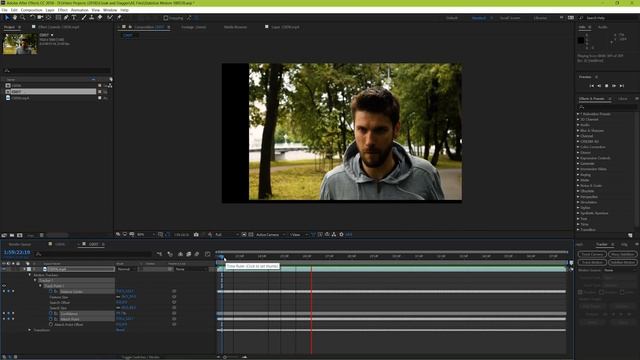Open the Effect menu
Image resolution: width=640 pixels, height=360 pixels.
62,10
